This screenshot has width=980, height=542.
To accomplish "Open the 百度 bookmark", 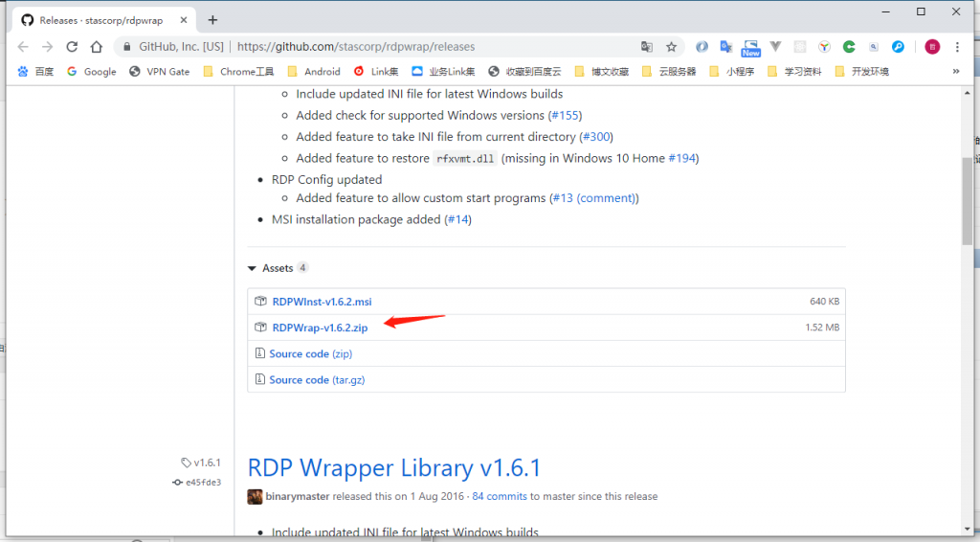I will click(35, 71).
